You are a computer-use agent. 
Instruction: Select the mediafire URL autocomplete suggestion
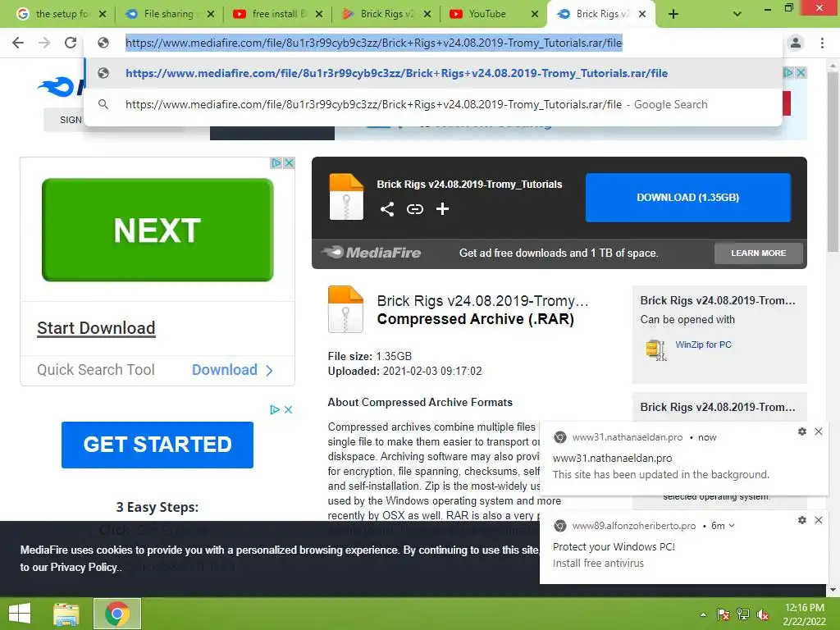coord(433,73)
